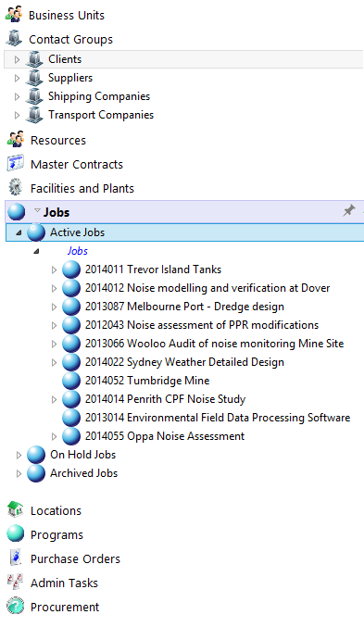Screen dimensions: 364x627
Task: Click the Purchase Orders icon
Action: coord(16,558)
